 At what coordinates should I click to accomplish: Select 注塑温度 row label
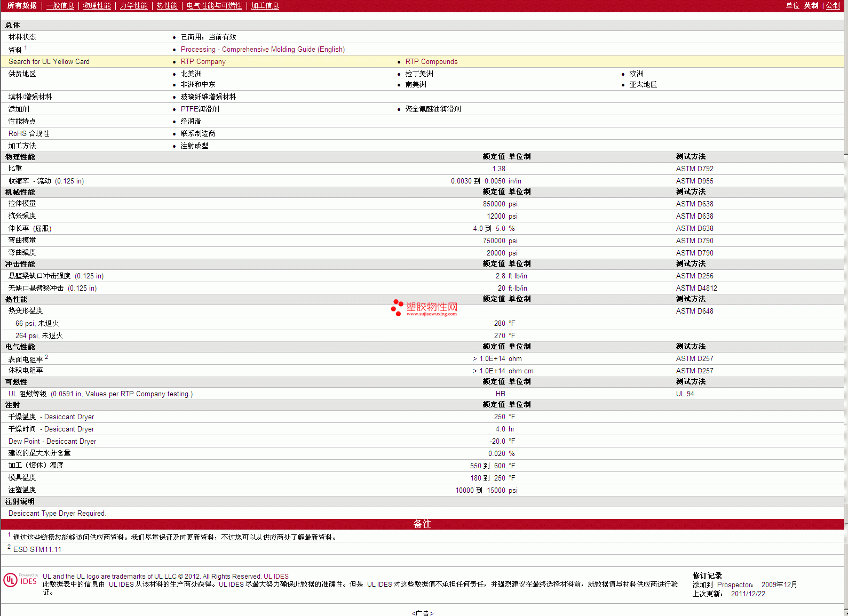(22, 490)
